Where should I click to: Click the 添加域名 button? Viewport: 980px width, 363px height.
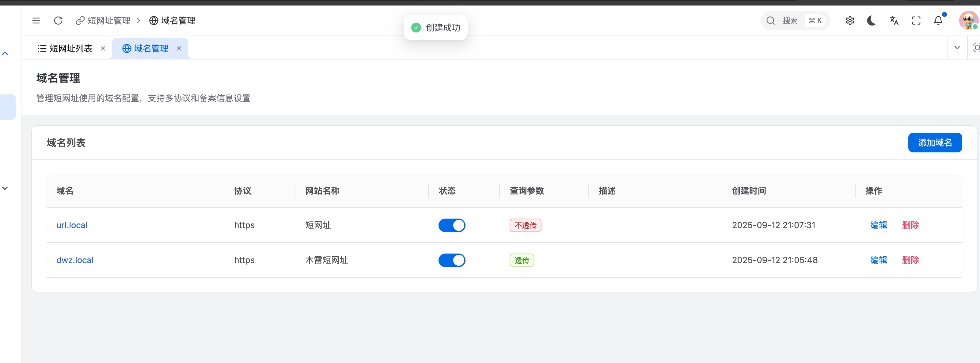tap(935, 143)
